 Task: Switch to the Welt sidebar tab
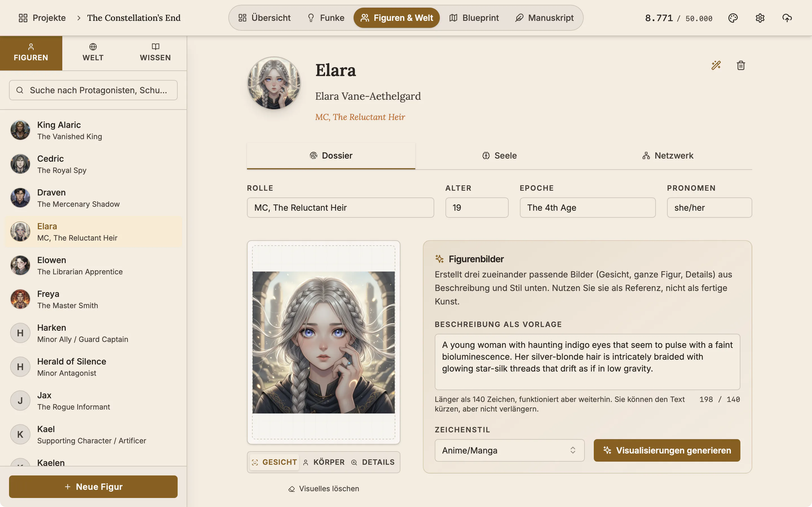point(93,53)
